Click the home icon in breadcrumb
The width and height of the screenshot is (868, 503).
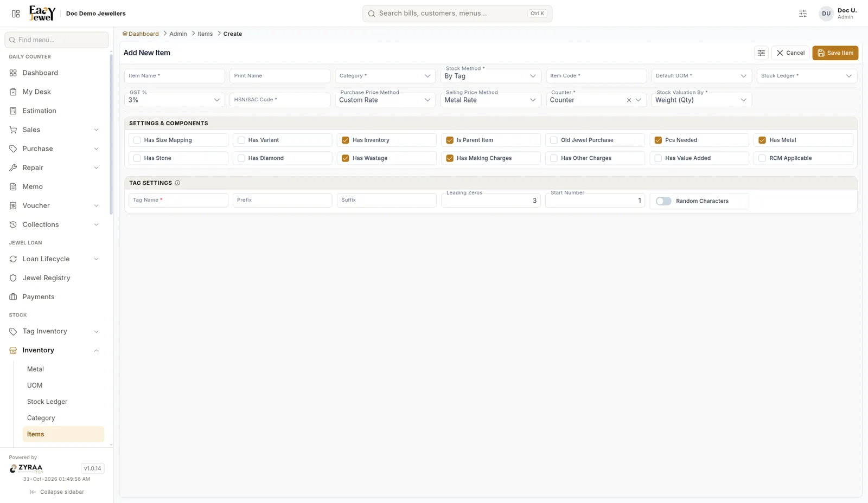(125, 34)
